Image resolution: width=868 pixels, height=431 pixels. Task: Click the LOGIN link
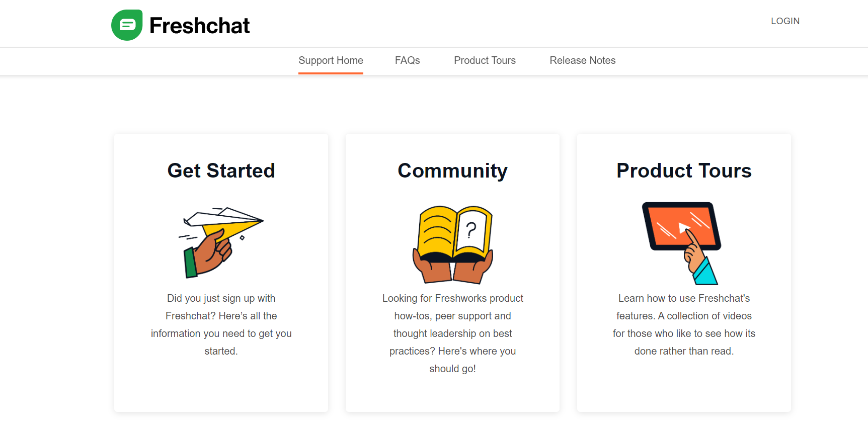pos(785,21)
